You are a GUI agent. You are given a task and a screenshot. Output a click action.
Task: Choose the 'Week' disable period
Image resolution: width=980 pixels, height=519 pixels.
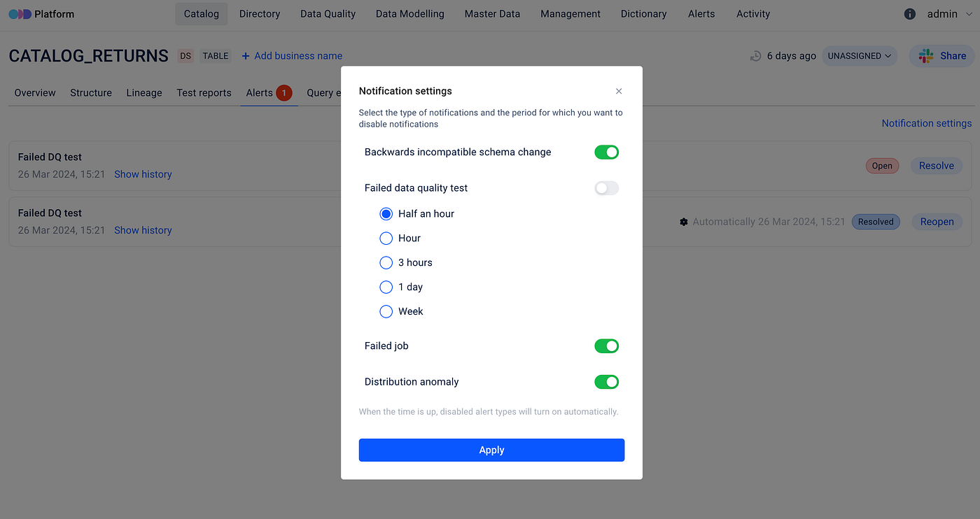click(x=386, y=312)
